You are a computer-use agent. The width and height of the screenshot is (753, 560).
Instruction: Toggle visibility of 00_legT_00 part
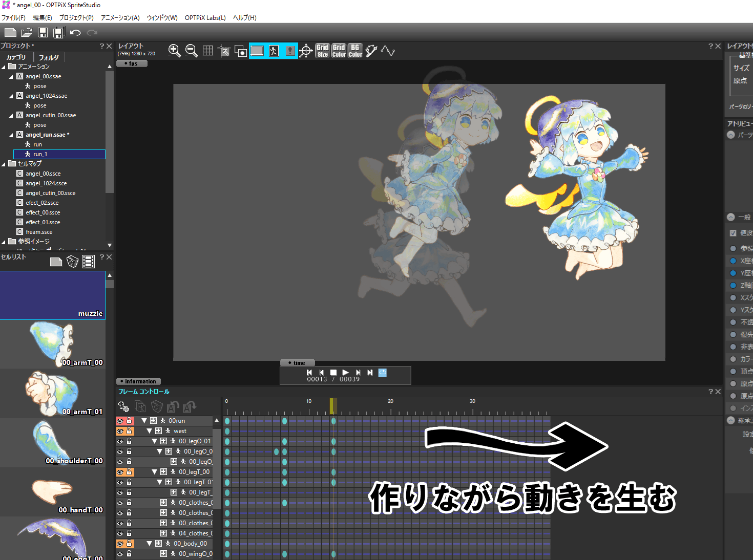(x=120, y=472)
